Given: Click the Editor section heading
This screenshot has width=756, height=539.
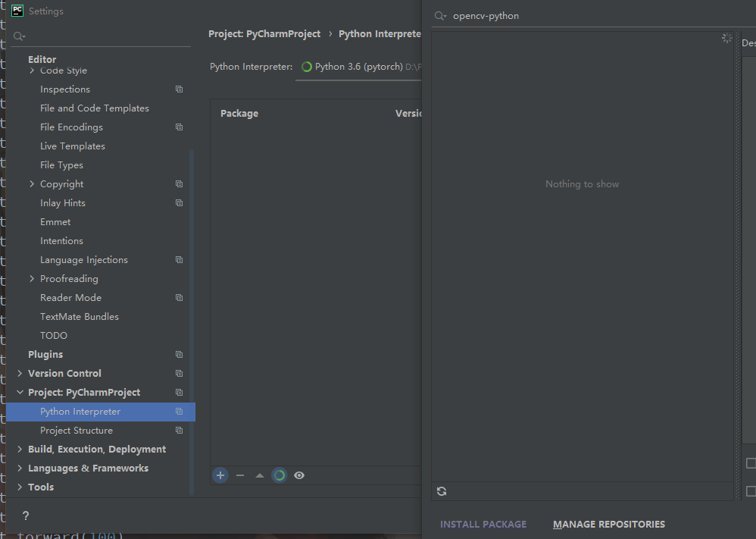Looking at the screenshot, I should pos(42,59).
